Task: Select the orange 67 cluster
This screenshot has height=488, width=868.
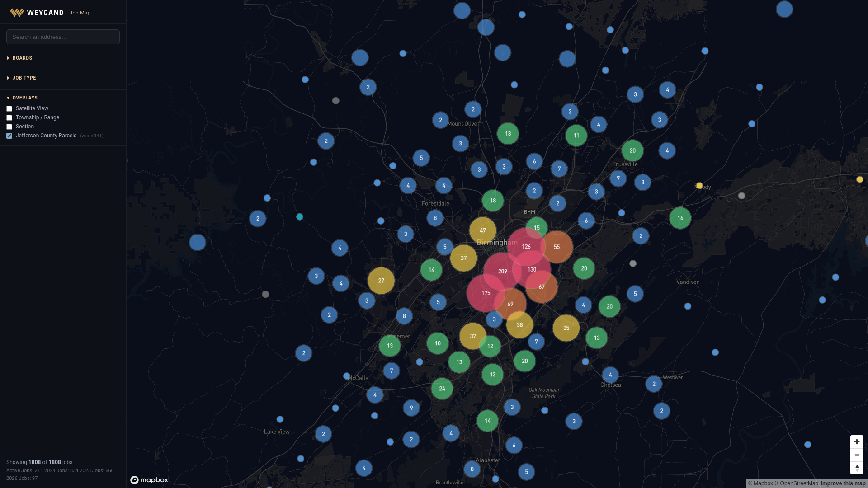Action: pyautogui.click(x=542, y=287)
